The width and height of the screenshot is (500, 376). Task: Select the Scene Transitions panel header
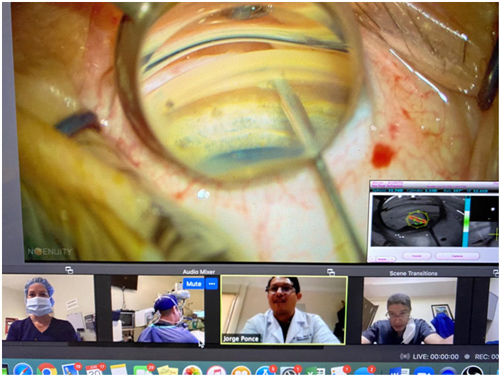pyautogui.click(x=413, y=273)
